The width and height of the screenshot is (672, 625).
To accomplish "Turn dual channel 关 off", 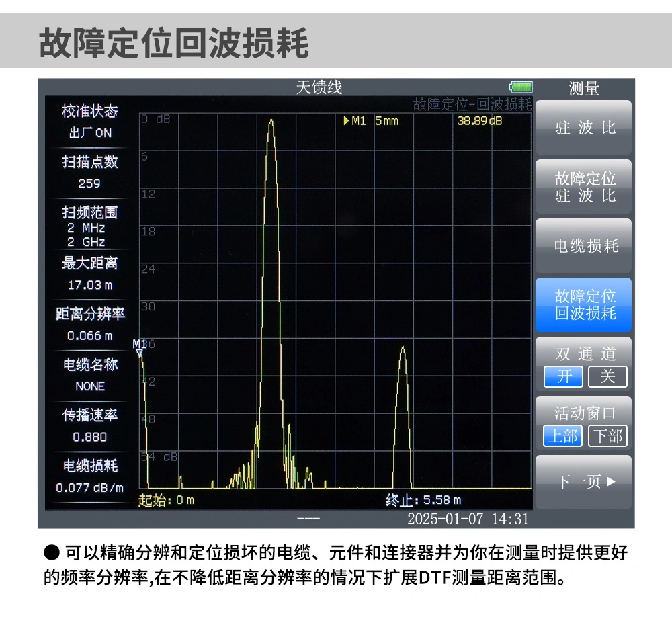I will [x=607, y=376].
